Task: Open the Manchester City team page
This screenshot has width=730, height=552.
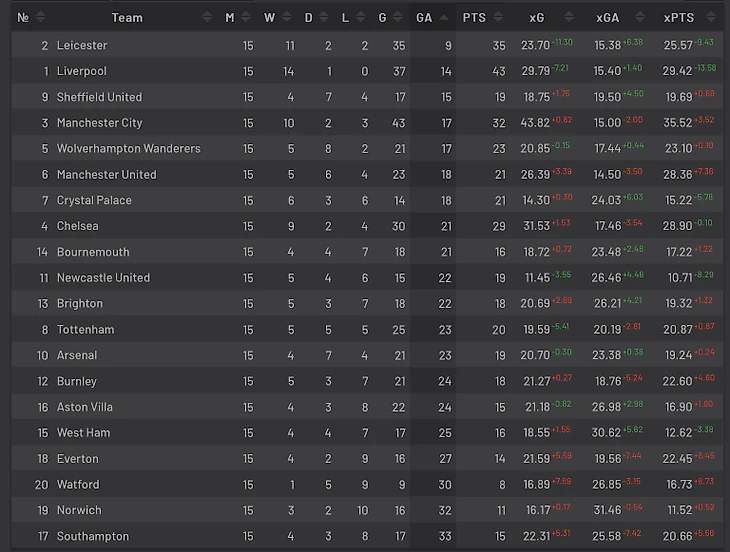Action: pyautogui.click(x=100, y=123)
